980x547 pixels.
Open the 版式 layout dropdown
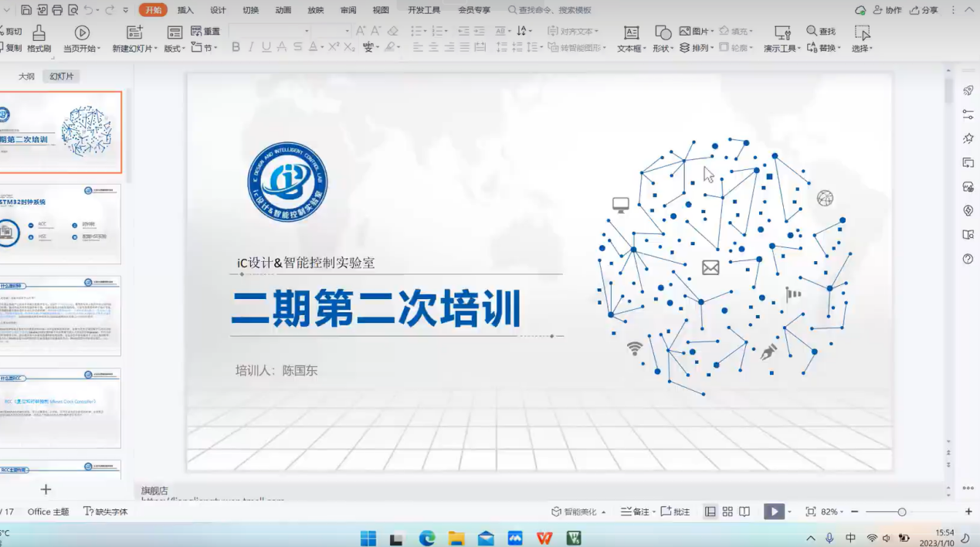[175, 48]
